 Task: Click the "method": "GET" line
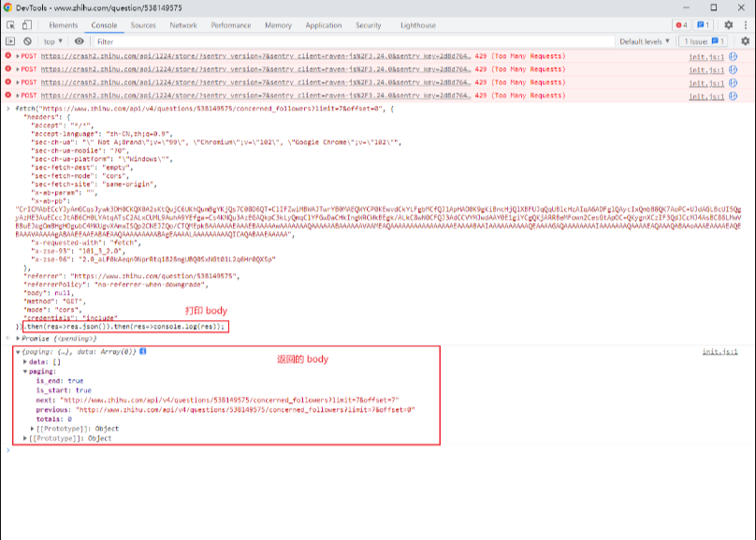coord(54,301)
